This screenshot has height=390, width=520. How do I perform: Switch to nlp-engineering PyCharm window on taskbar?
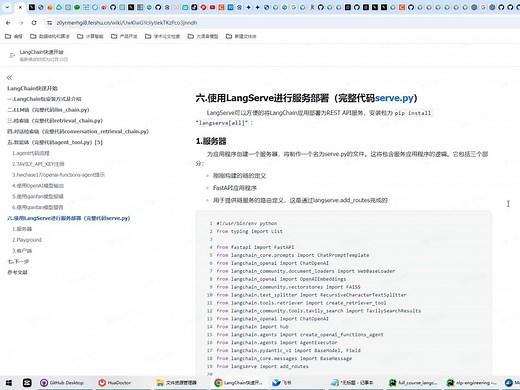tap(471, 383)
